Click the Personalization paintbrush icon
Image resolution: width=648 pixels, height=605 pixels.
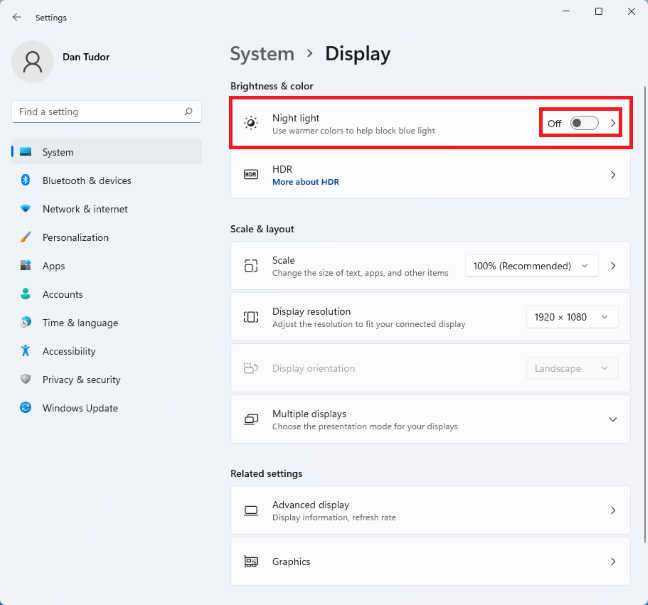coord(25,238)
